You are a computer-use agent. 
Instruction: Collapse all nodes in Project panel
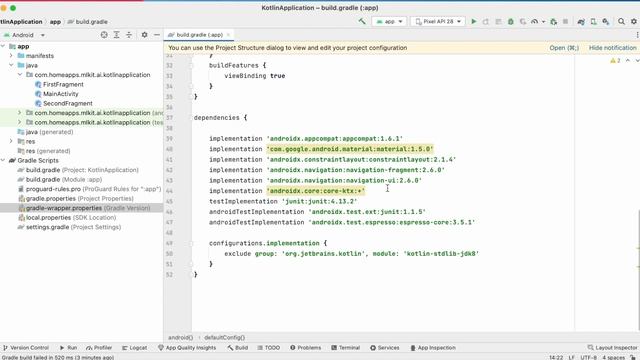[129, 35]
